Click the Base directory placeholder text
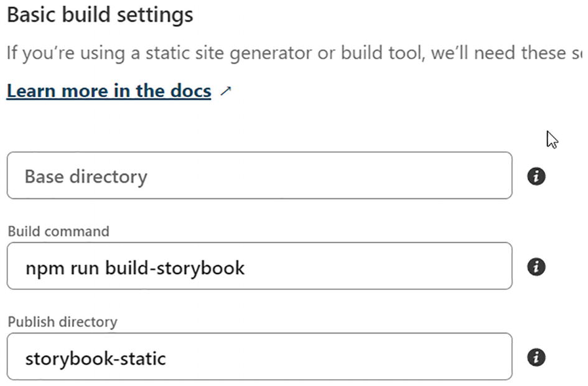This screenshot has width=588, height=386. point(86,177)
